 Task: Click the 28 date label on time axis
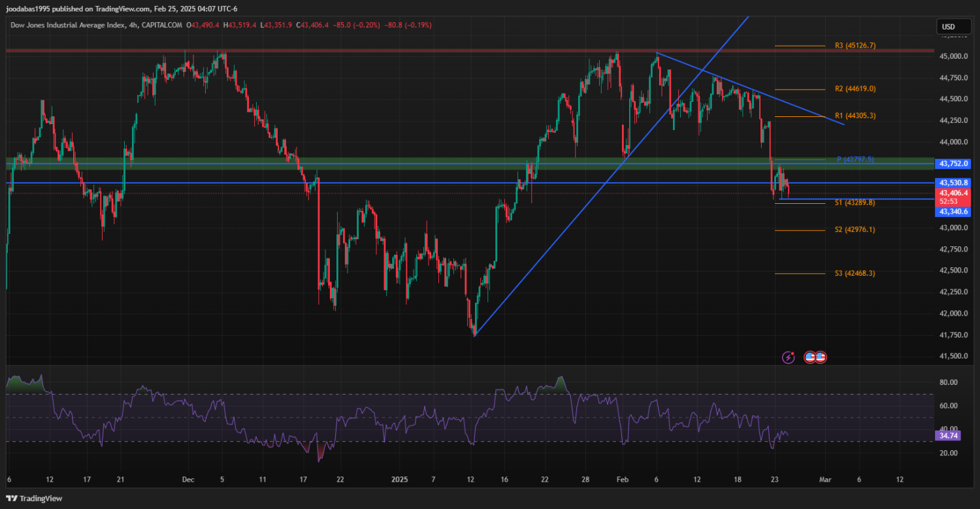[585, 479]
